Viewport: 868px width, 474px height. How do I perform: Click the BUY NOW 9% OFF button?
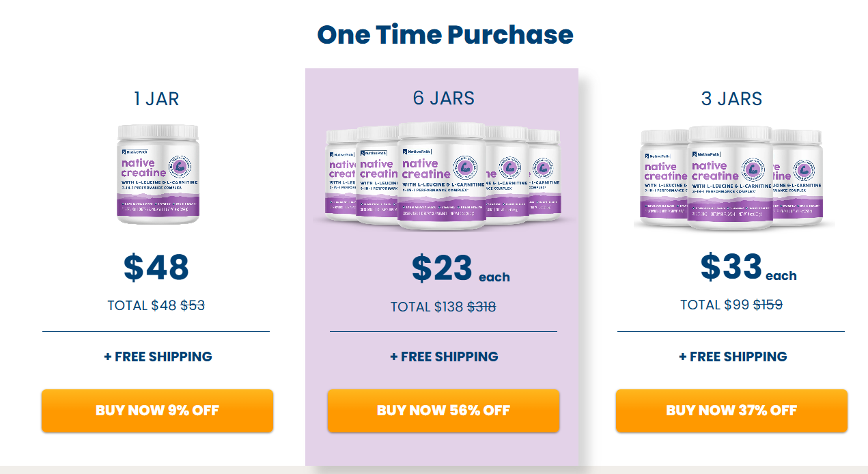157,410
